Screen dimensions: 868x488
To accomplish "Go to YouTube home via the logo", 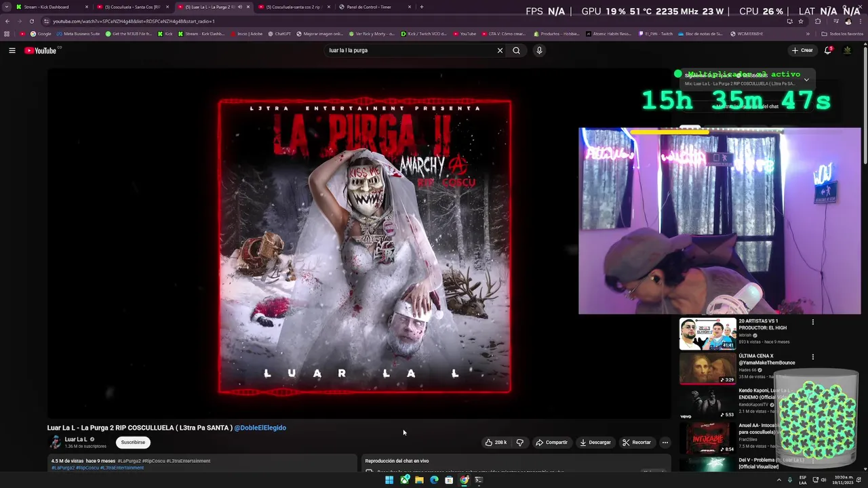I will tap(40, 50).
